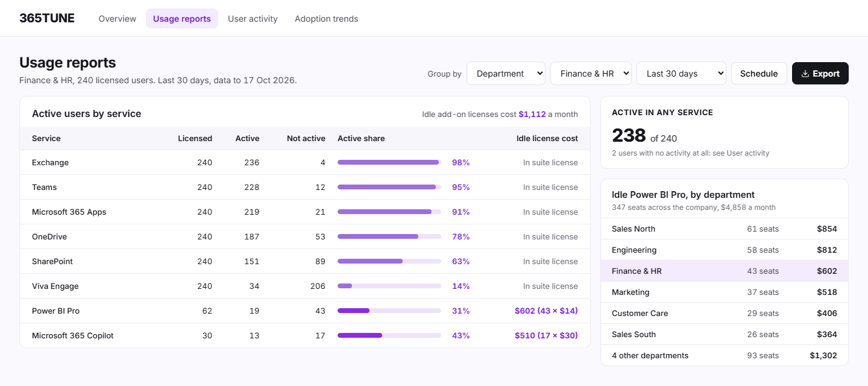Screen dimensions: 868x386
Task: Select the Sales North department row
Action: tap(725, 229)
